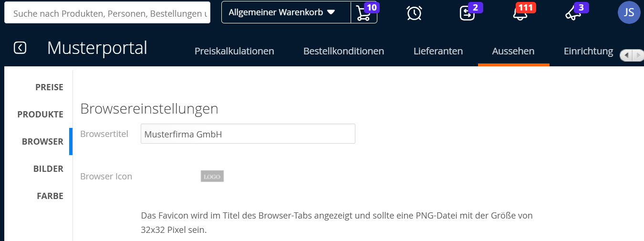
Task: Open the JS user profile avatar
Action: pos(629,12)
